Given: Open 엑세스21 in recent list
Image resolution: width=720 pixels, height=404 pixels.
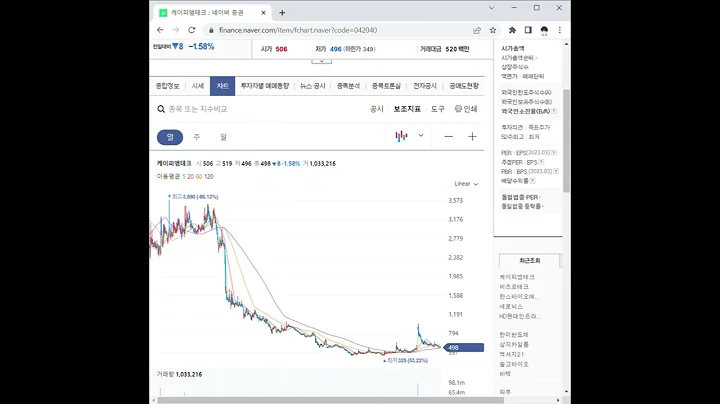Looking at the screenshot, I should 512,354.
